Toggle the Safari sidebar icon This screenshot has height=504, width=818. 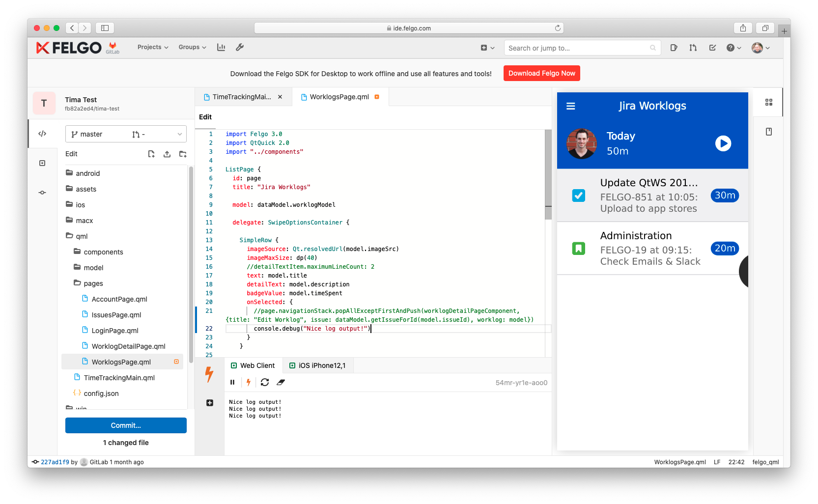[105, 28]
